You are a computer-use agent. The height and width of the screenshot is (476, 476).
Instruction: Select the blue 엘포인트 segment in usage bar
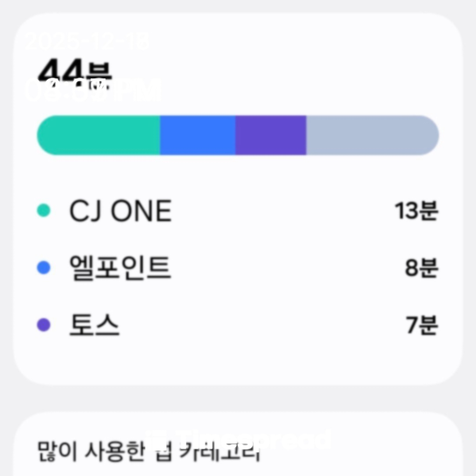[x=197, y=135]
